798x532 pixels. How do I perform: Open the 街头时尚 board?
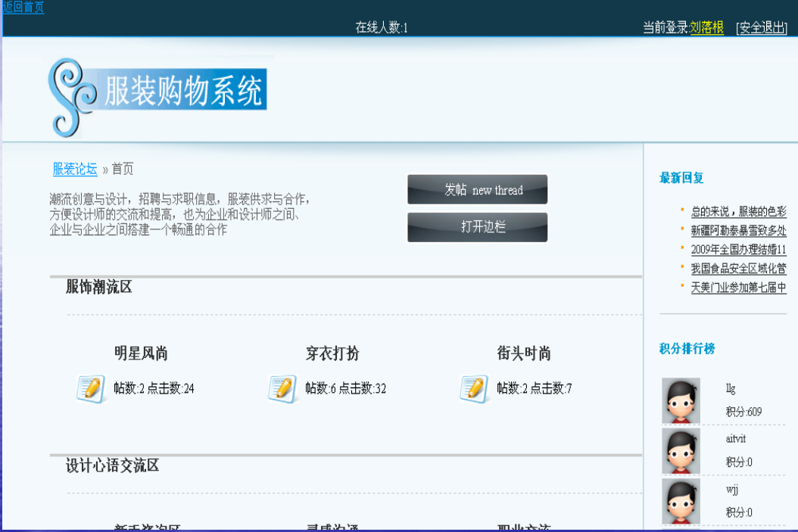tap(524, 353)
